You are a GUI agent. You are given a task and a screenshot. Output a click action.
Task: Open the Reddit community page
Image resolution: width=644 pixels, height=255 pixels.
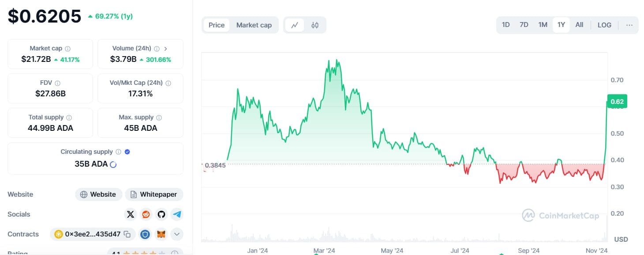pos(146,214)
